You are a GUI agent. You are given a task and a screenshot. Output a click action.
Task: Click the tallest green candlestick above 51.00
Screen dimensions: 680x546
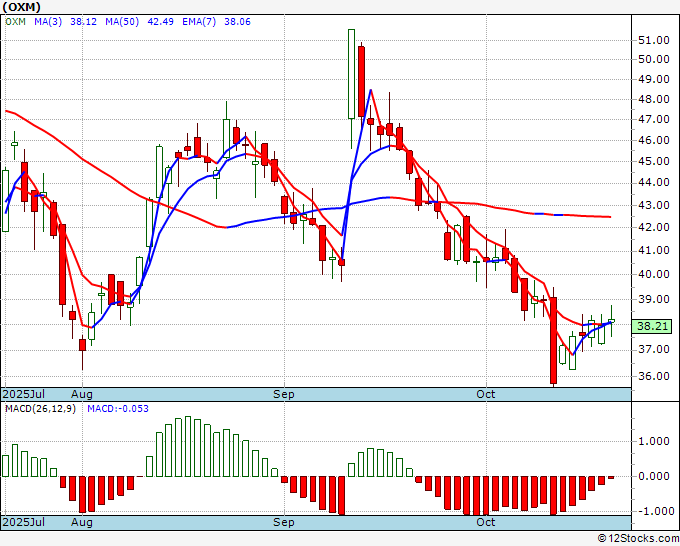coord(351,74)
